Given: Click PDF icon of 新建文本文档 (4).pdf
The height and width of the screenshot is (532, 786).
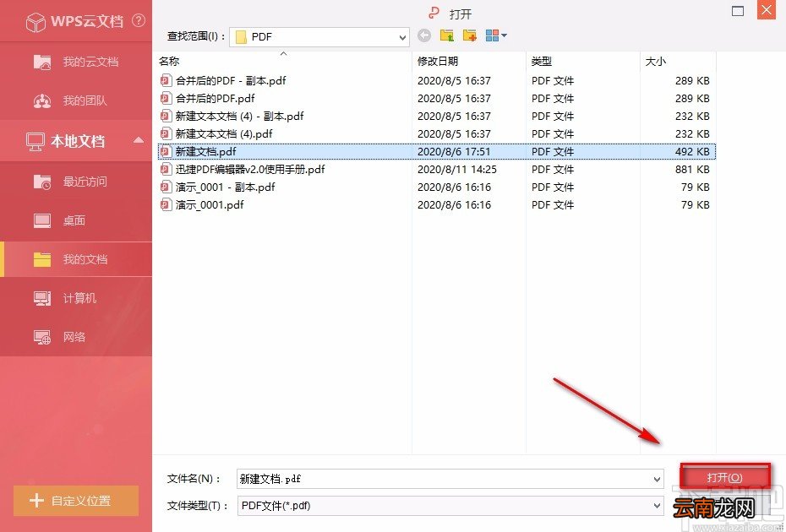Looking at the screenshot, I should 166,133.
